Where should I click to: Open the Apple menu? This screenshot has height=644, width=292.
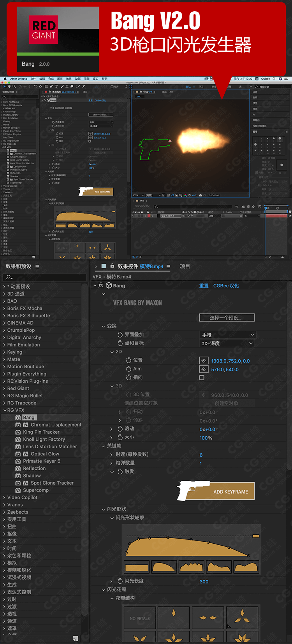coord(5,79)
